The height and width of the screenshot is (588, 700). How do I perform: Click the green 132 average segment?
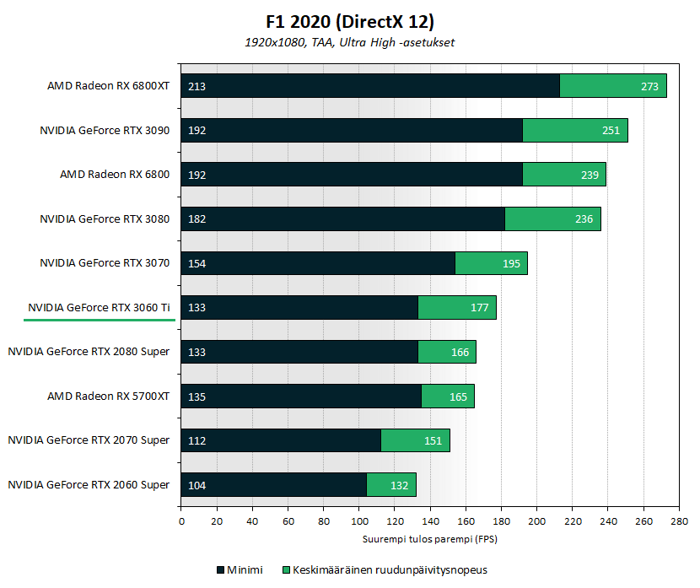point(391,485)
